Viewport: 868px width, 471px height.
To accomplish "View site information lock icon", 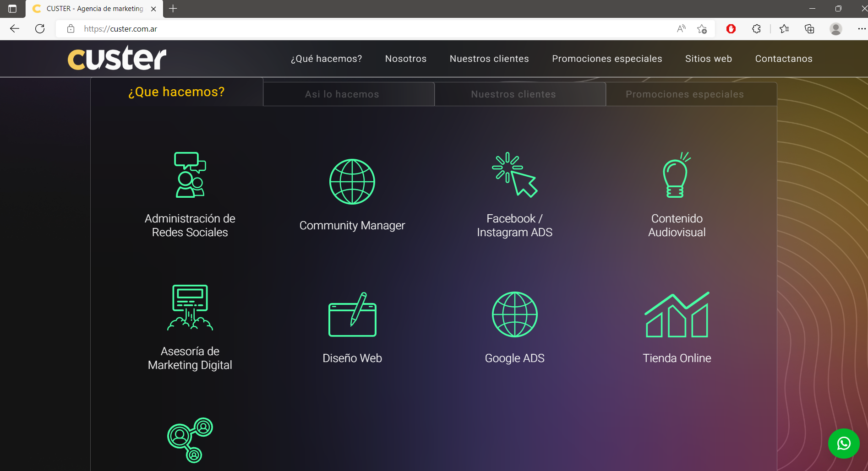I will pyautogui.click(x=71, y=29).
